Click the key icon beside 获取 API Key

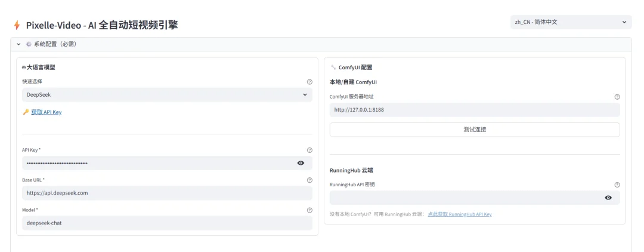pyautogui.click(x=26, y=112)
